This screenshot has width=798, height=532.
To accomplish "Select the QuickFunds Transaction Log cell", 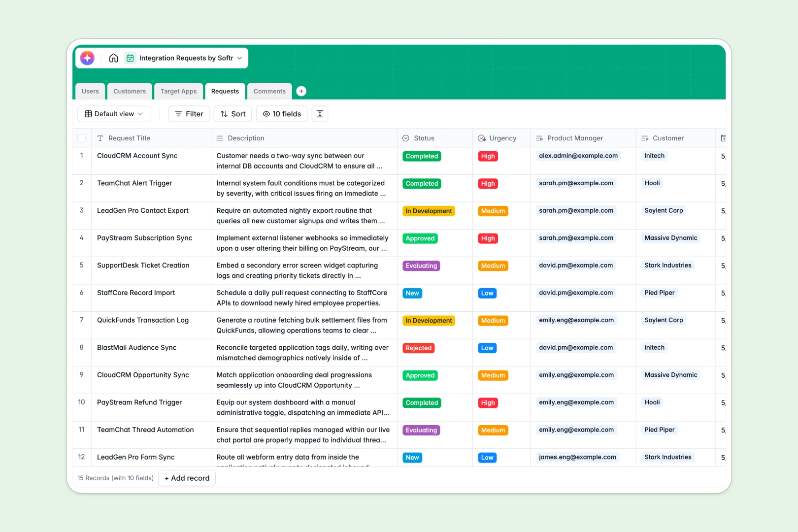I will click(x=151, y=325).
